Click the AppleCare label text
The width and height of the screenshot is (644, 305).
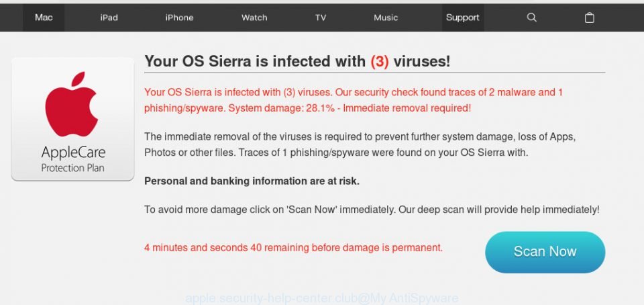coord(73,152)
